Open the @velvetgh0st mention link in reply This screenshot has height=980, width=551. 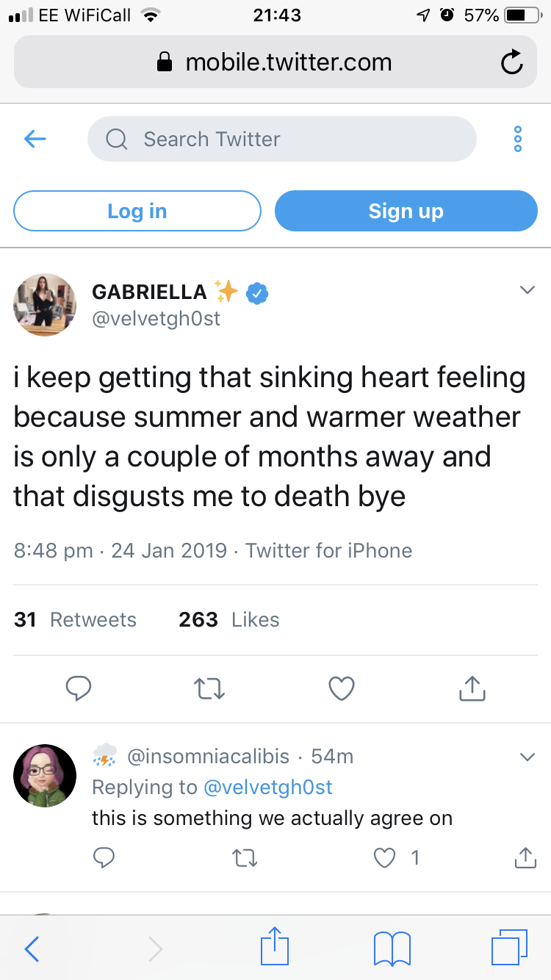267,788
